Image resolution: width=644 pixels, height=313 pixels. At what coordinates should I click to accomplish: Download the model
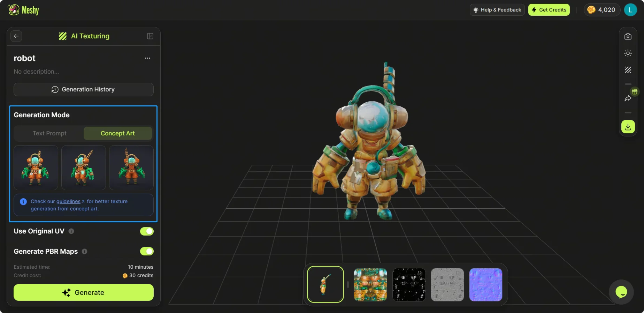(628, 127)
